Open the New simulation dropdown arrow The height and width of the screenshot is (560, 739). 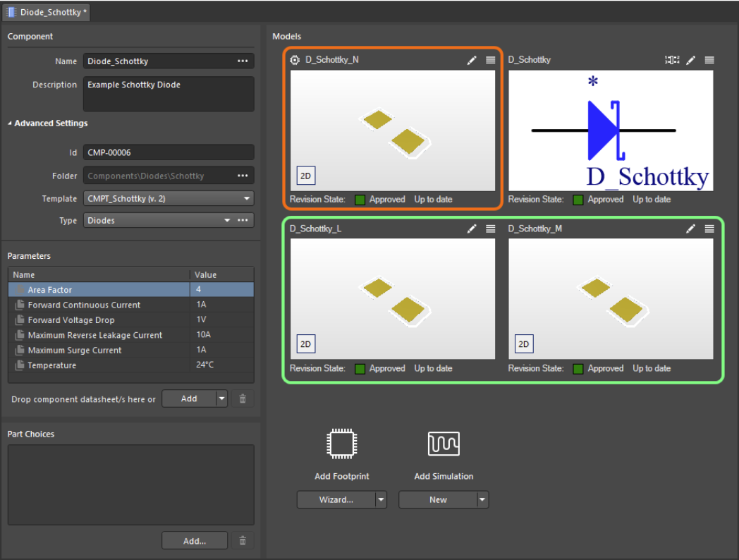click(x=482, y=499)
